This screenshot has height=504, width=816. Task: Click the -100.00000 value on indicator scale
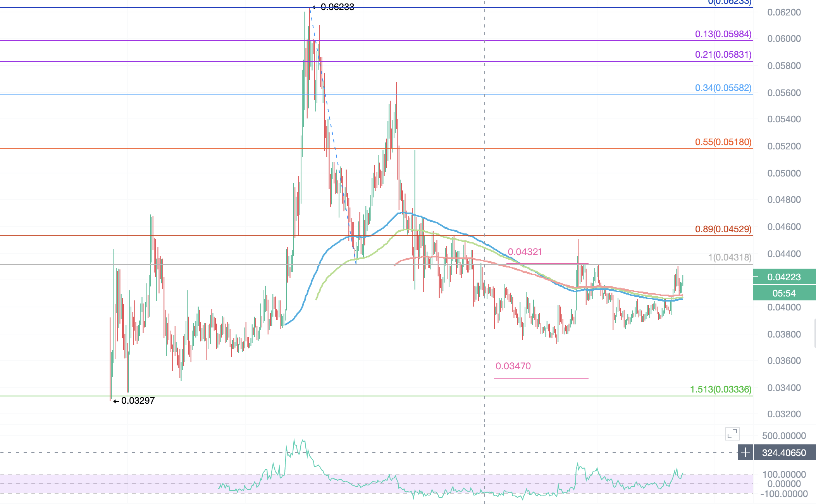coord(784,494)
